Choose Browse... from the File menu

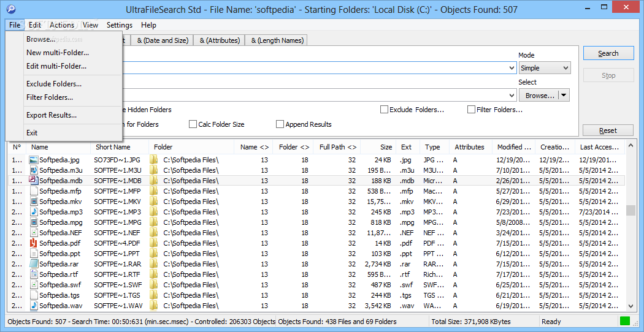[x=40, y=39]
